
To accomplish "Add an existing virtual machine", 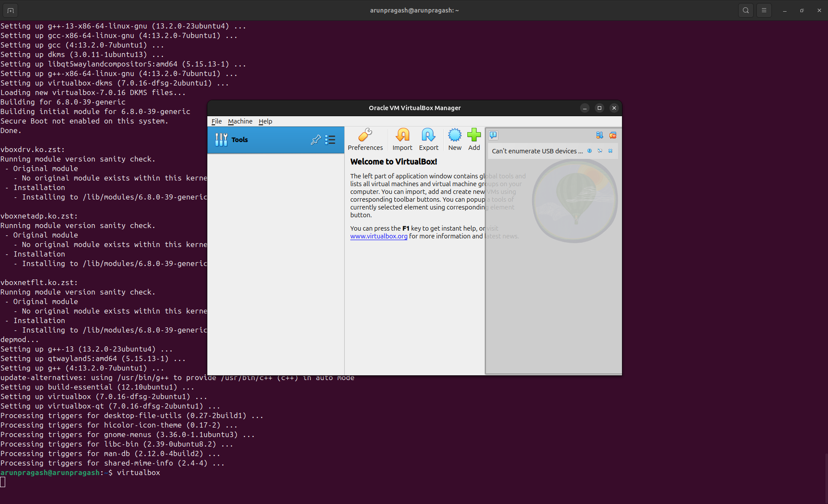I will pyautogui.click(x=474, y=139).
